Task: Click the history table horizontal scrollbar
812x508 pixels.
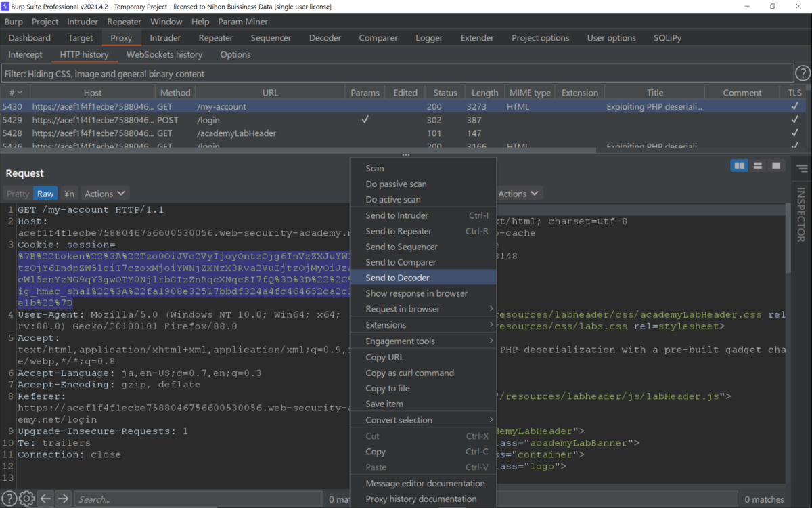Action: coord(298,150)
